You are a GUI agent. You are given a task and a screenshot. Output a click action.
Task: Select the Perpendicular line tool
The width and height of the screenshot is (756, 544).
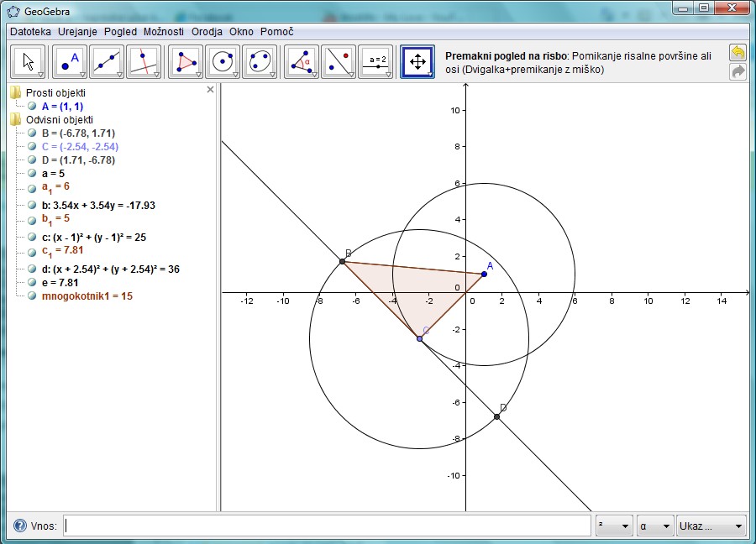143,61
